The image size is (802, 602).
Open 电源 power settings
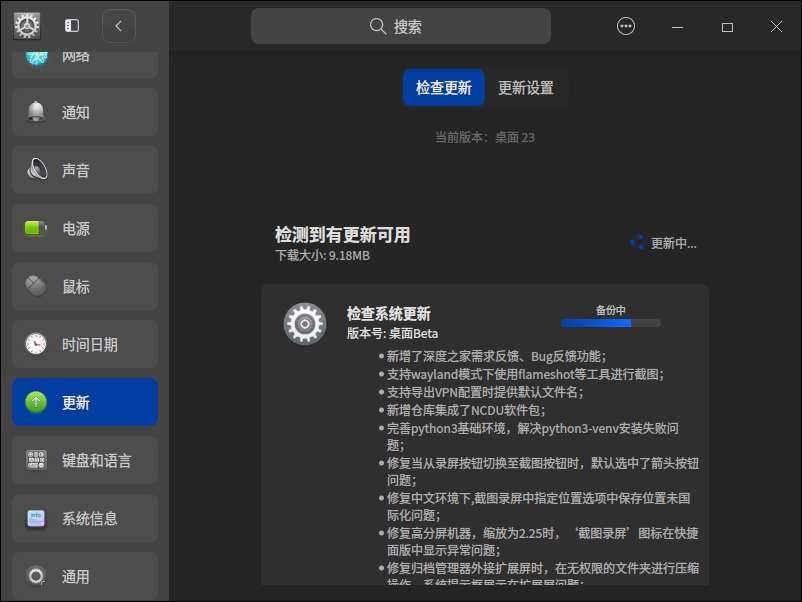(85, 228)
